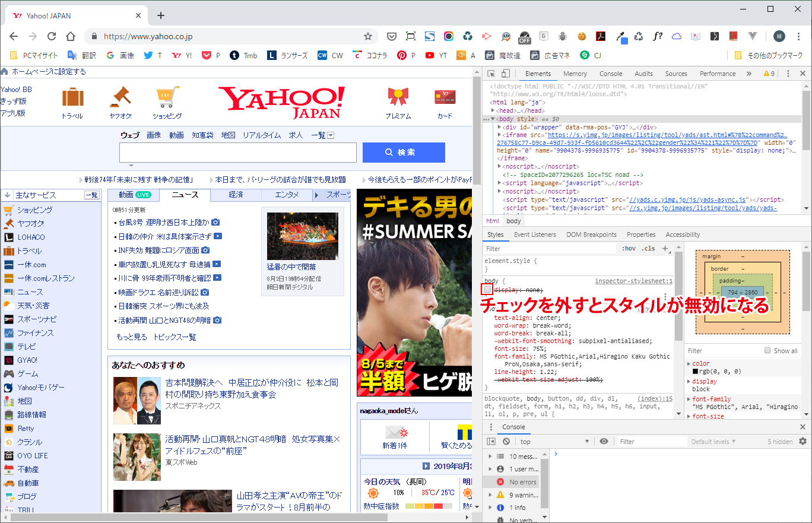Viewport: 812px width, 523px height.
Task: Toggle the console sidebar icon
Action: pyautogui.click(x=491, y=442)
